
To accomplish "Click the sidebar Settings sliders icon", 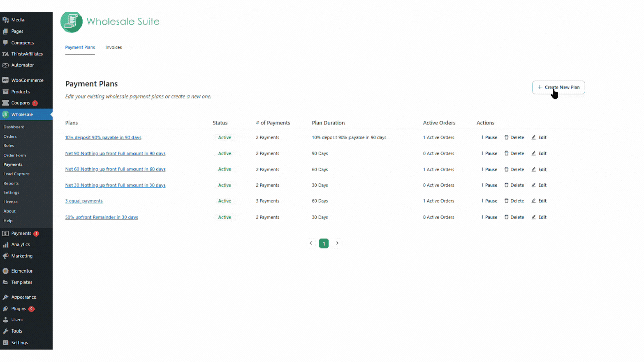I will 5,343.
